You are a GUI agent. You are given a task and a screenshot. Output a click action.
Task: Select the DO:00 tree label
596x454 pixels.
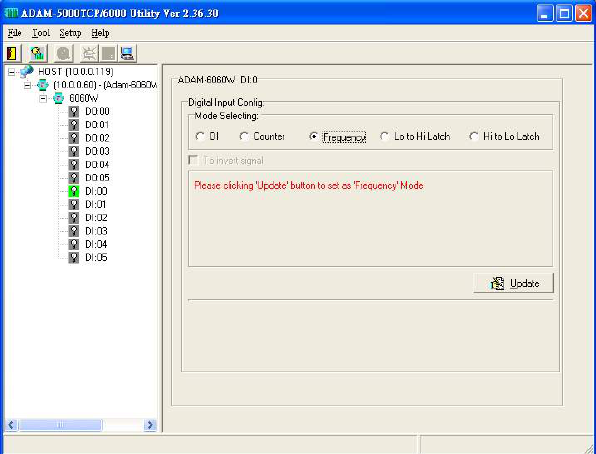click(x=97, y=111)
